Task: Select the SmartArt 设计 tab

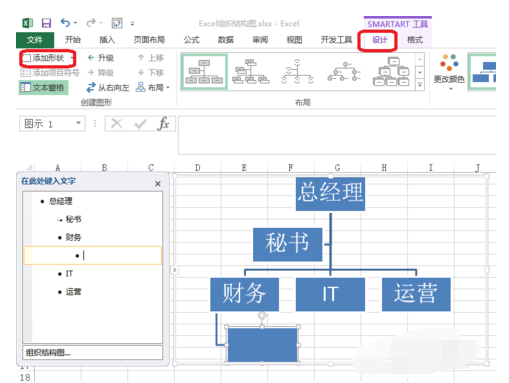Action: 380,40
